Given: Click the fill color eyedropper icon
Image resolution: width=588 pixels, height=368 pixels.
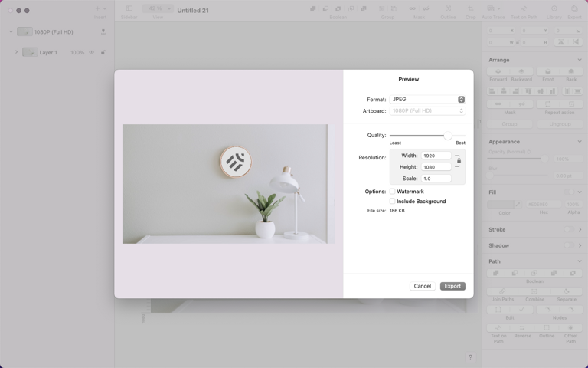Looking at the screenshot, I should (518, 204).
